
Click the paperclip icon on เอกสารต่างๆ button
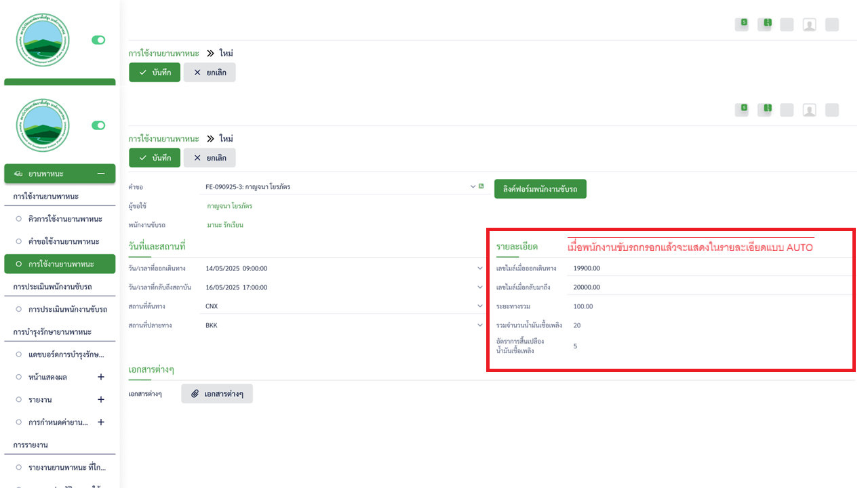pos(195,394)
